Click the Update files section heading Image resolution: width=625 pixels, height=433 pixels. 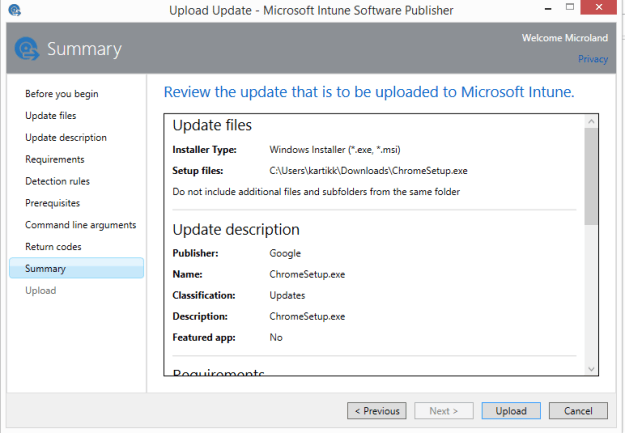tap(212, 125)
